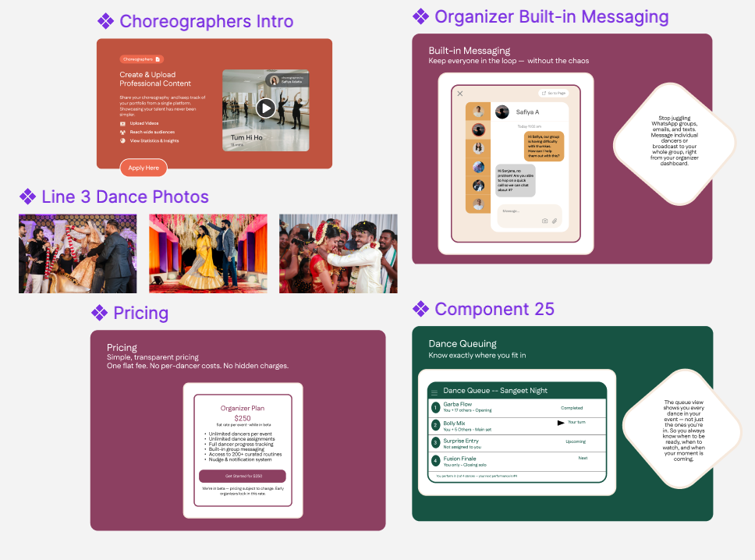
Task: Play the Tum Hi Ho video
Action: [265, 108]
